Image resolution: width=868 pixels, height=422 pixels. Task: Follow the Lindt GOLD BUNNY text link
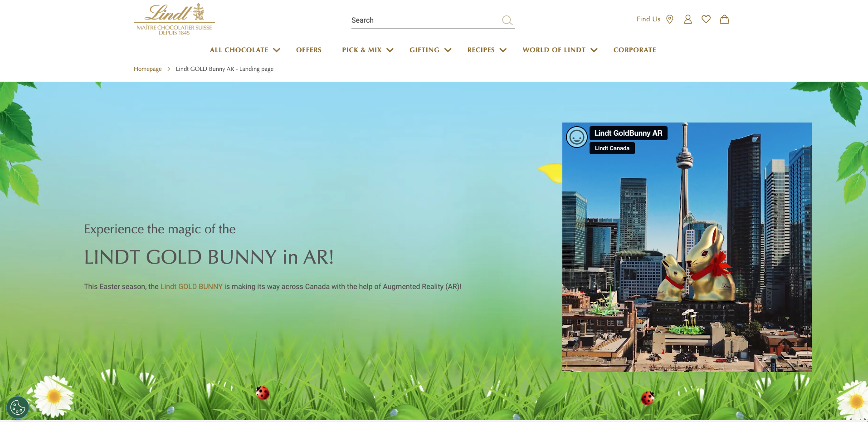[191, 287]
